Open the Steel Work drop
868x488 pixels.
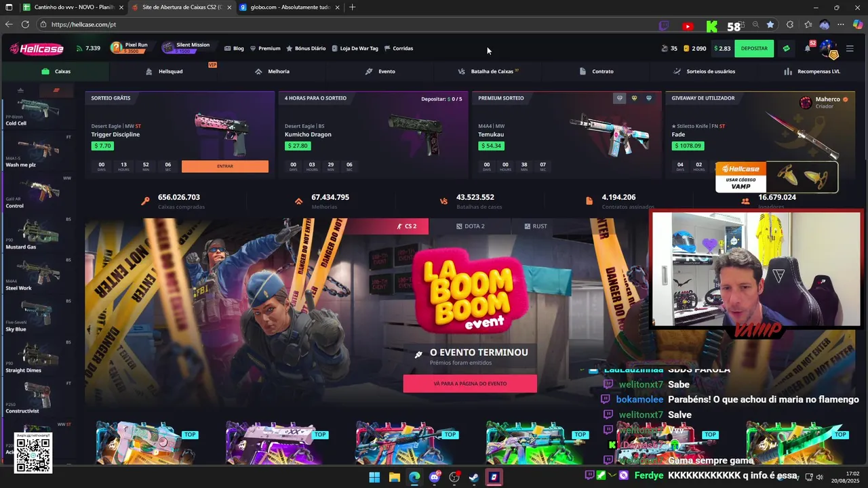pos(38,274)
